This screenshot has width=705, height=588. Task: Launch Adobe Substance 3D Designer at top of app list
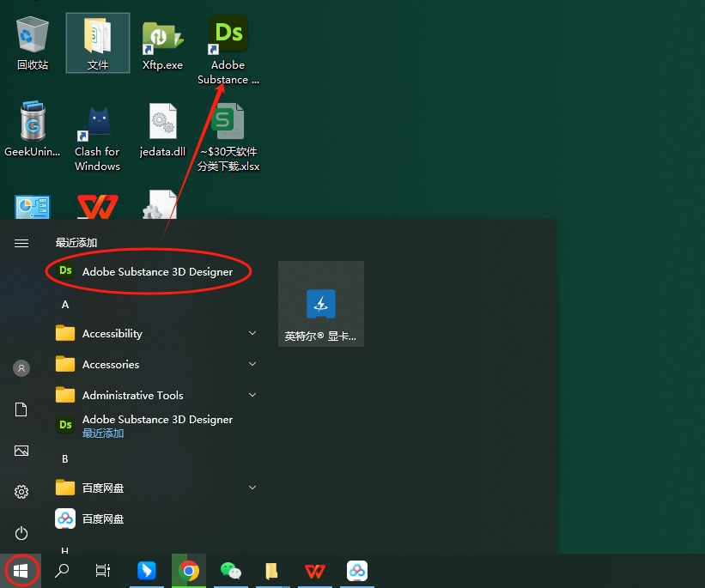[157, 271]
